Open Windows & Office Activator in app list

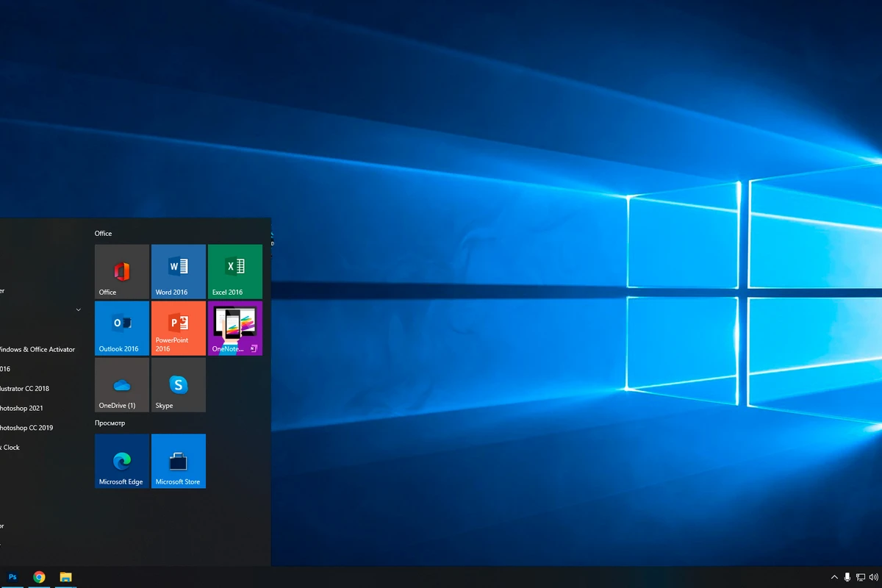click(x=37, y=350)
